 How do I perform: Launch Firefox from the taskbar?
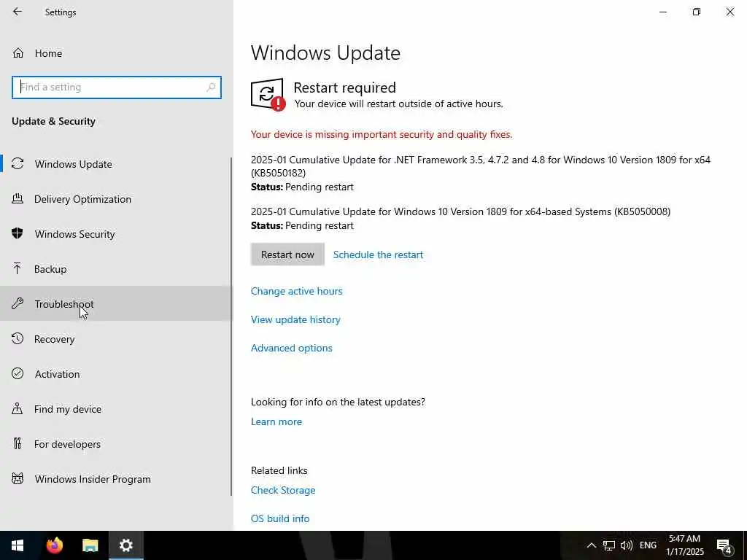pos(54,545)
